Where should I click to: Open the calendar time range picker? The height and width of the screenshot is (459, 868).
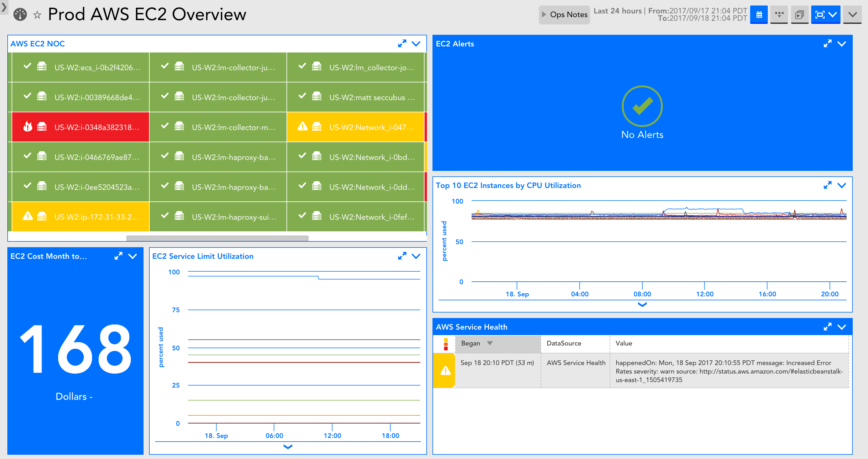(x=759, y=14)
